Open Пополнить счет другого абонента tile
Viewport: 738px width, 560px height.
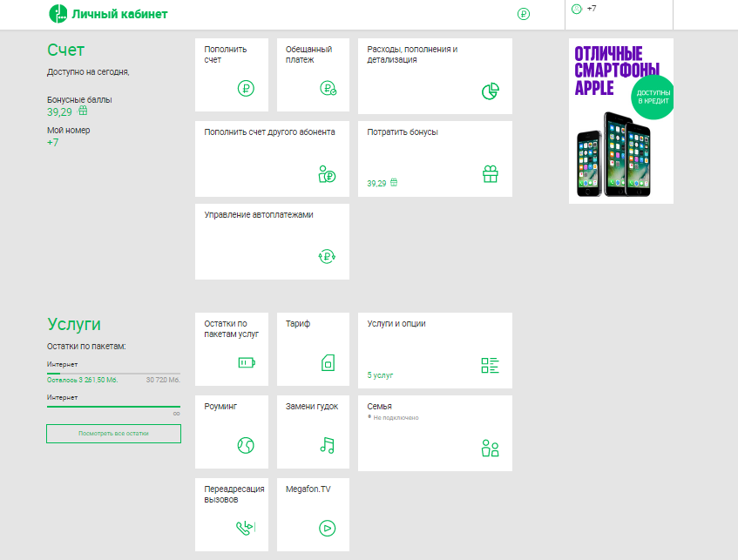click(x=271, y=159)
